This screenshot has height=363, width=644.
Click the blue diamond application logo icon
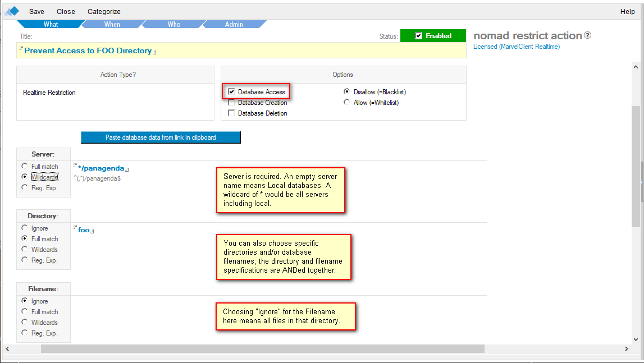[12, 11]
